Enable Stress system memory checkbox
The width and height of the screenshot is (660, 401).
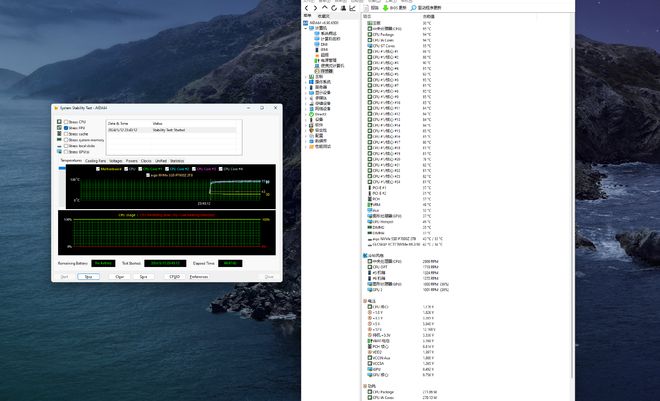pos(66,140)
